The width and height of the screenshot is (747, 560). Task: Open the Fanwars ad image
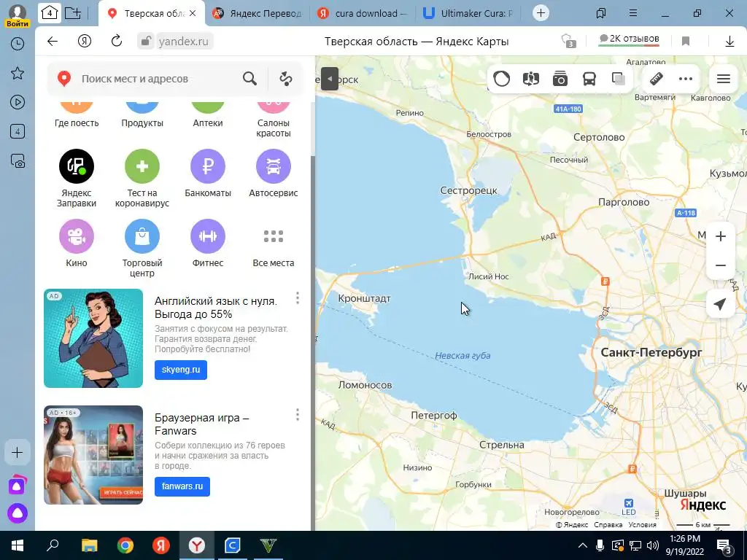coord(93,455)
